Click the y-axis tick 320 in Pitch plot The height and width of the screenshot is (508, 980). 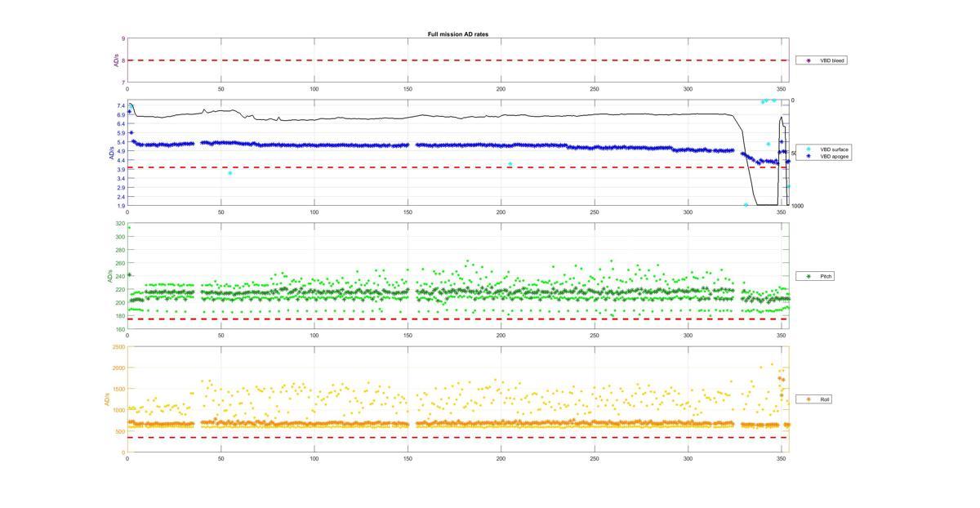[x=120, y=224]
